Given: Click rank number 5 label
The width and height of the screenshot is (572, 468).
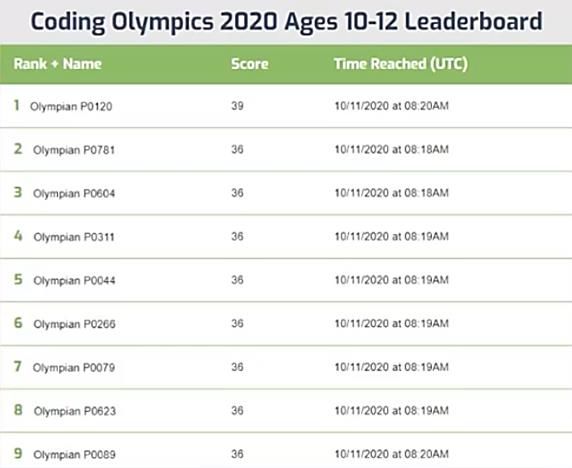Looking at the screenshot, I should click(x=18, y=279).
